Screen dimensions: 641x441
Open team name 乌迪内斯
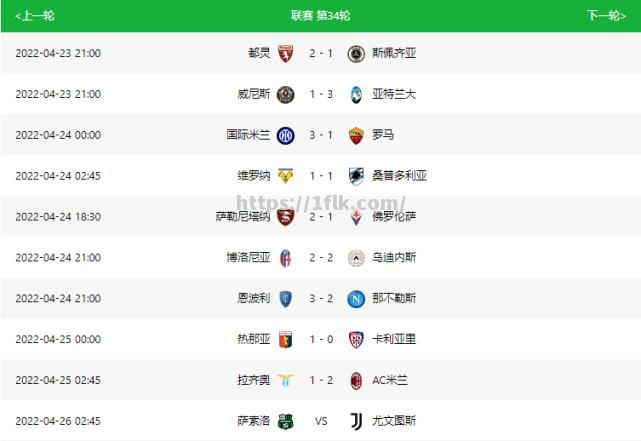click(x=394, y=257)
